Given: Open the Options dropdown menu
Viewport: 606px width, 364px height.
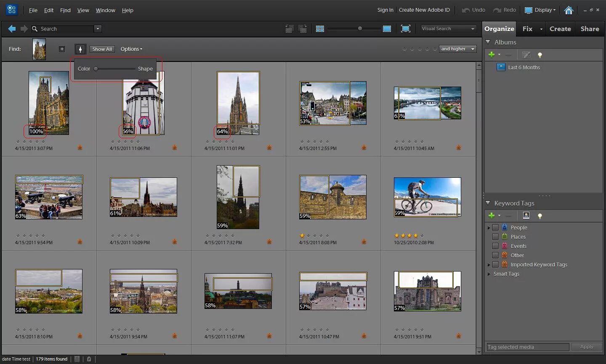Looking at the screenshot, I should (x=131, y=49).
